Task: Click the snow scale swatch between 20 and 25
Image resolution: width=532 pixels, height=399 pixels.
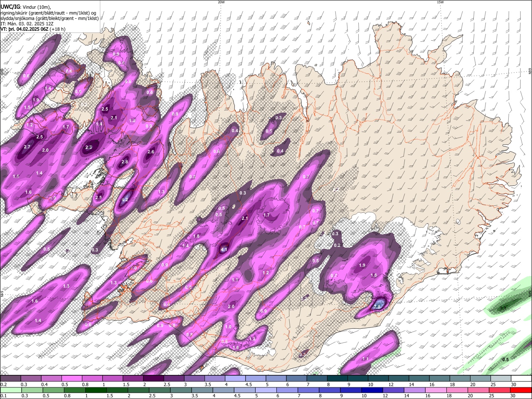Action: [x=481, y=379]
